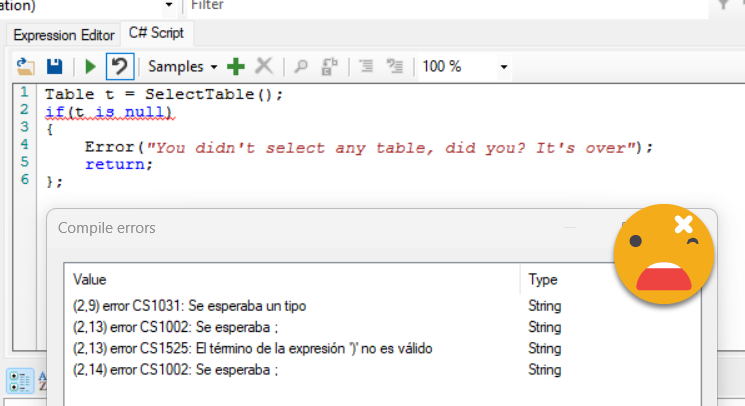Screen dimensions: 745x406
Task: Click the undo arrow icon in toolbar
Action: point(120,67)
